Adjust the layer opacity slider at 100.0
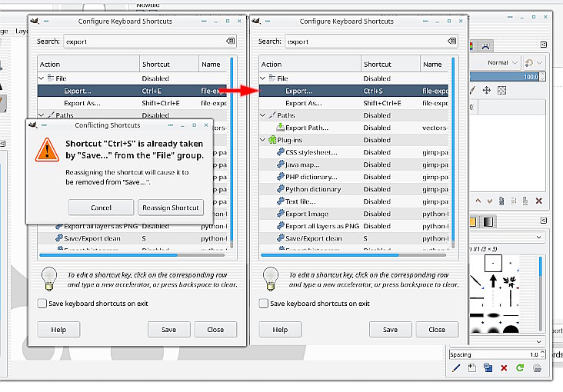This screenshot has width=563, height=392. [504, 76]
